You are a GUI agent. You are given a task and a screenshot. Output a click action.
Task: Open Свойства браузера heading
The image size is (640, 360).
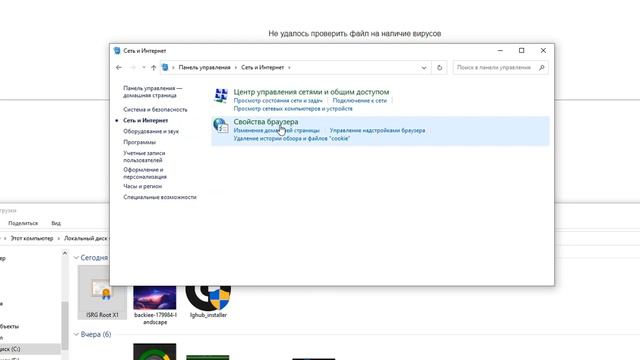(266, 122)
